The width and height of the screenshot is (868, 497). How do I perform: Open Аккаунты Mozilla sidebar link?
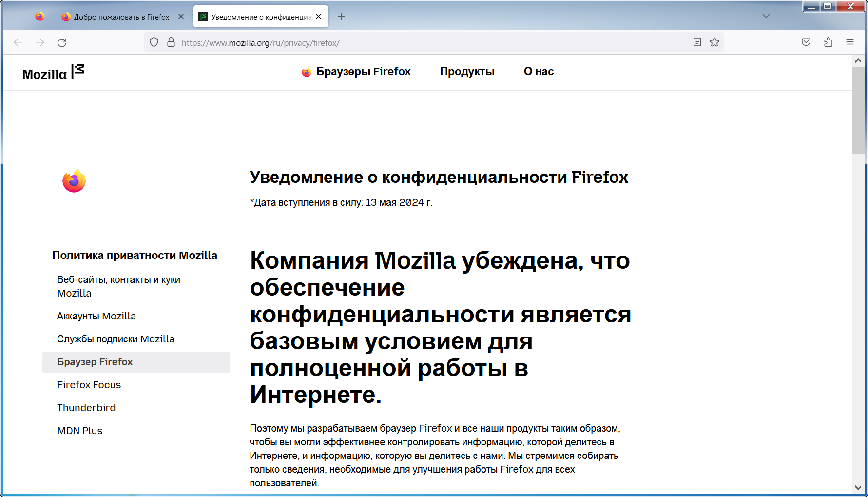click(x=96, y=316)
